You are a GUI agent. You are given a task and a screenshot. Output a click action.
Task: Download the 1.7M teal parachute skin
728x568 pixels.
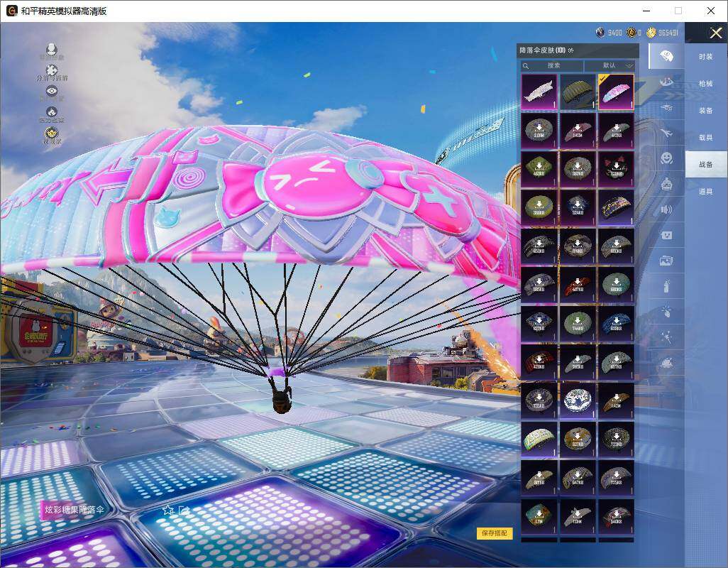(x=539, y=516)
